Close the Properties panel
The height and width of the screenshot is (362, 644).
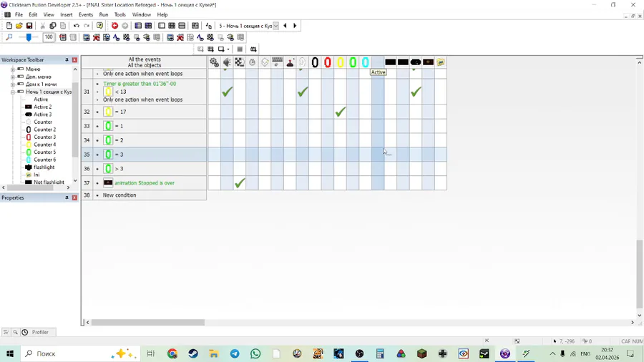coord(74,198)
